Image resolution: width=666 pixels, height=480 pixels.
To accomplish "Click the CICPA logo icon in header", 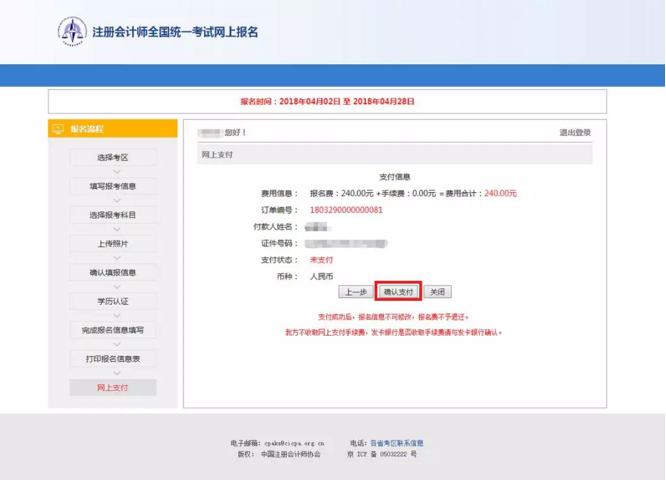I will click(72, 31).
